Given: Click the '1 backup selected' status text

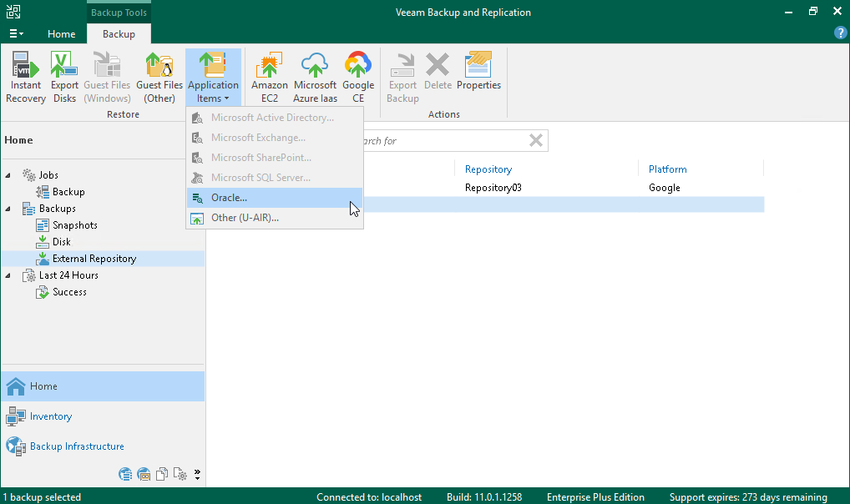Looking at the screenshot, I should point(42,497).
